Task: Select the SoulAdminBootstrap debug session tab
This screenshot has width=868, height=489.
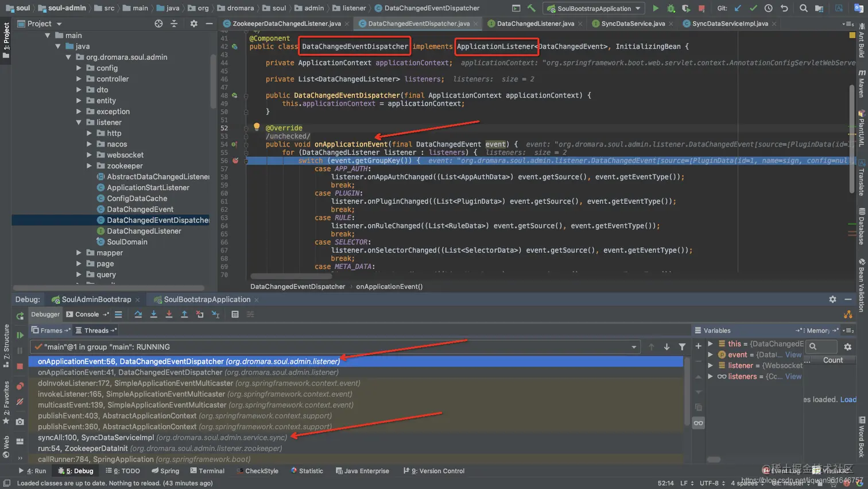Action: tap(96, 299)
